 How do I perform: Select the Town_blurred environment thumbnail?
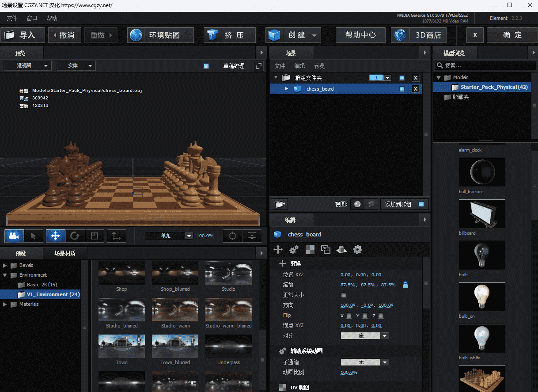pos(175,346)
